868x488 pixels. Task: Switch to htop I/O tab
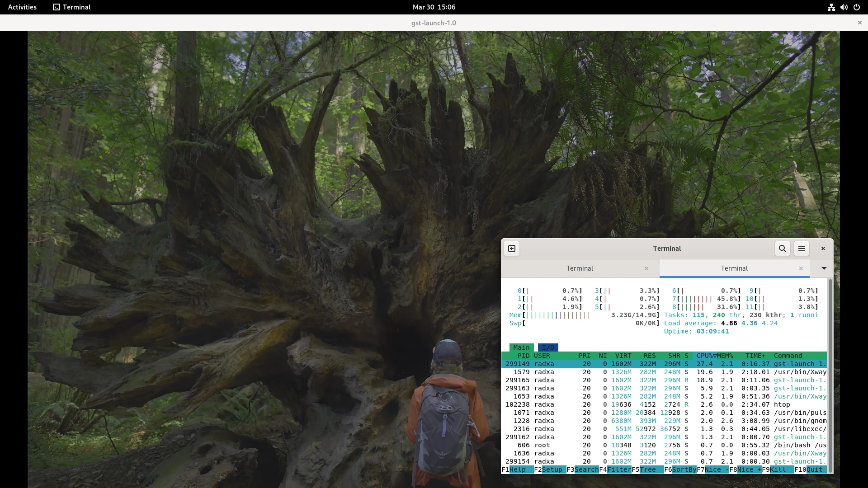point(548,347)
